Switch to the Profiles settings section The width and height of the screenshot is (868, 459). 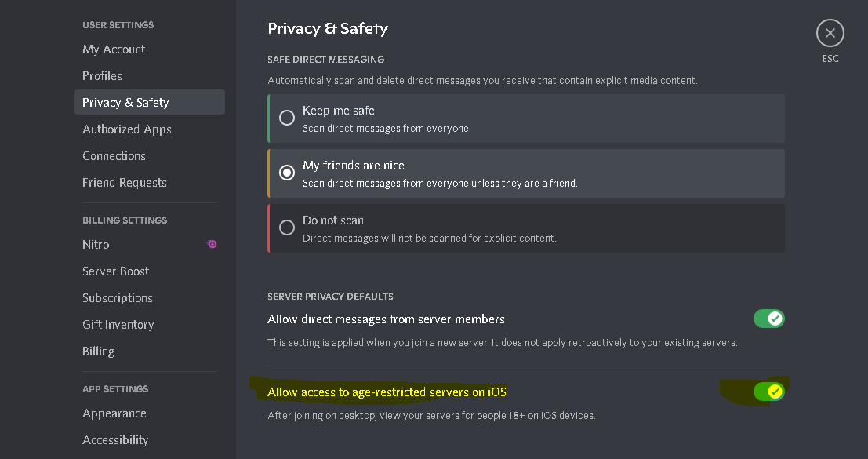[x=102, y=75]
